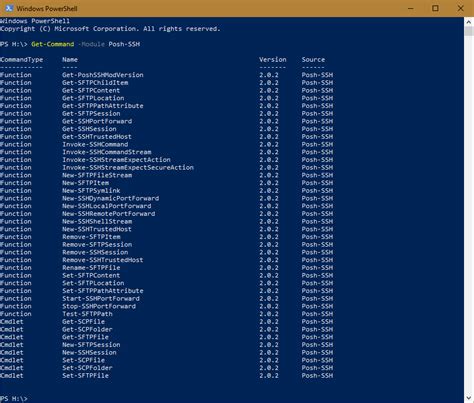Screen dimensions: 474x403
Task: Select New-SSHLocalPortForward function name
Action: (x=107, y=206)
